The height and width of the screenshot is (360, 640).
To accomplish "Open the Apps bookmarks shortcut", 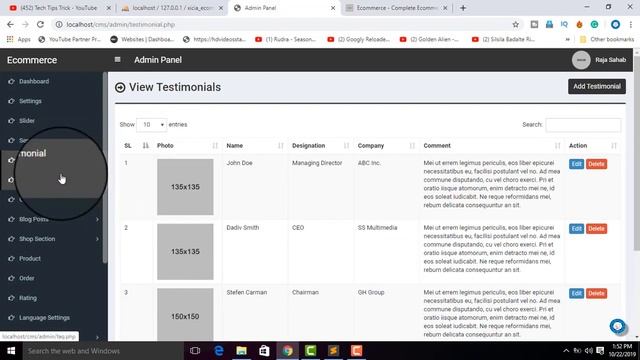I will coord(19,39).
